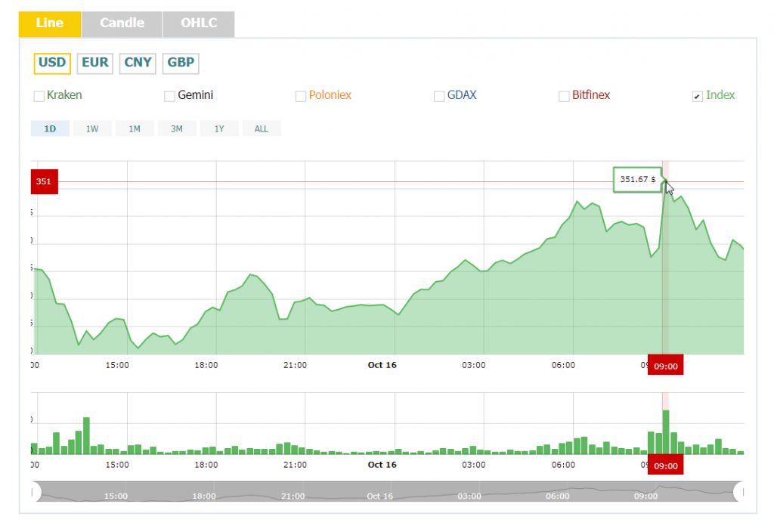Select the Line chart tab
The height and width of the screenshot is (532, 774).
(x=50, y=23)
